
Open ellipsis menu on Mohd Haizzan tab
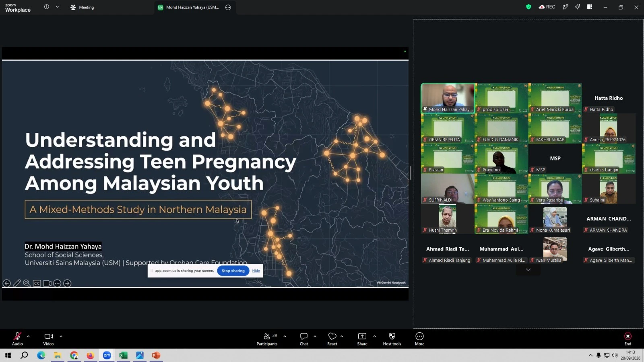(x=228, y=7)
